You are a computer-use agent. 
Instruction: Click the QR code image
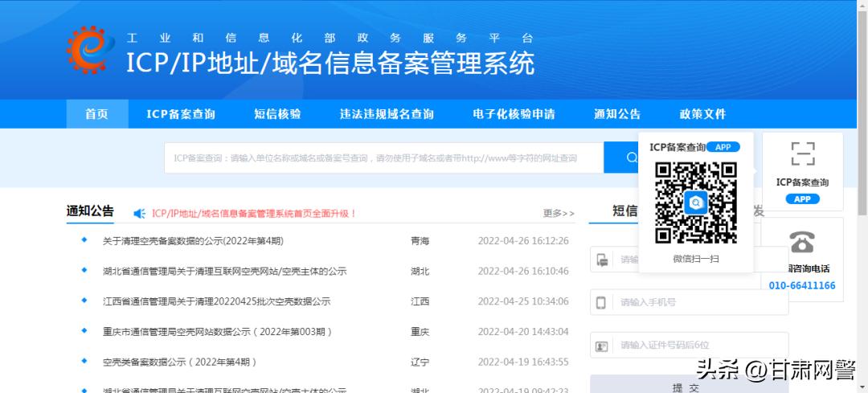[x=696, y=203]
